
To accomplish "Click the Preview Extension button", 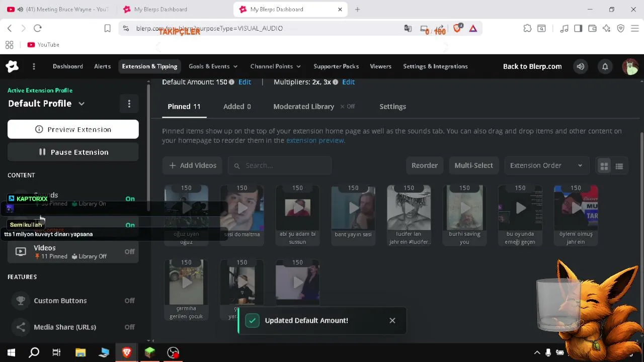I will 73,129.
